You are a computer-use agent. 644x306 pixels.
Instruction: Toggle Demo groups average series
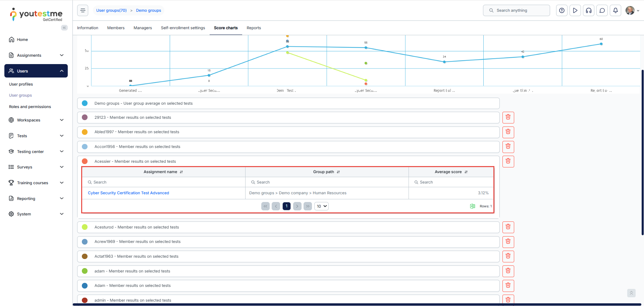pos(143,103)
